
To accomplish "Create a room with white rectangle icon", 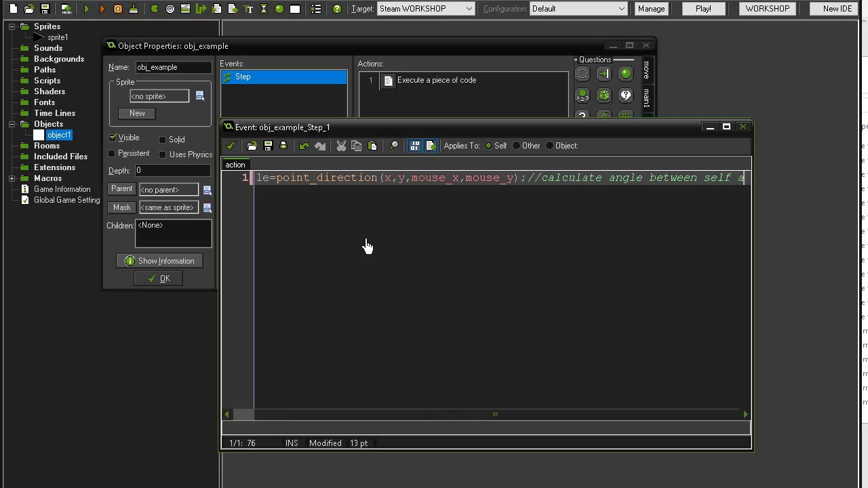I will point(295,9).
